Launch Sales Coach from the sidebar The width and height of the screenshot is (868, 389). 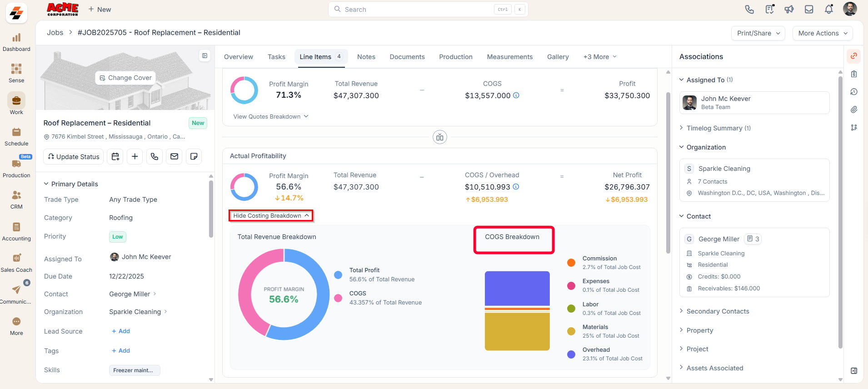16,263
